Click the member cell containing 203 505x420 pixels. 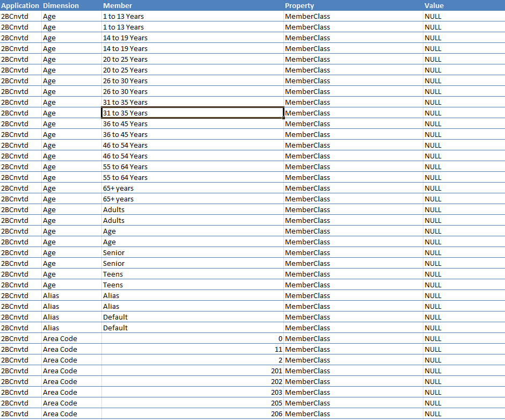[193, 392]
